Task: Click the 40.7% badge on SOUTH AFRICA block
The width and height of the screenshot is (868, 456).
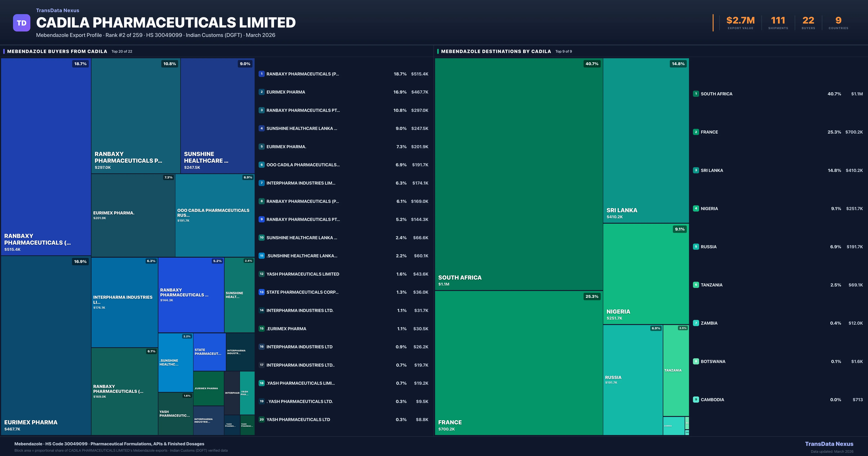Action: click(x=592, y=63)
